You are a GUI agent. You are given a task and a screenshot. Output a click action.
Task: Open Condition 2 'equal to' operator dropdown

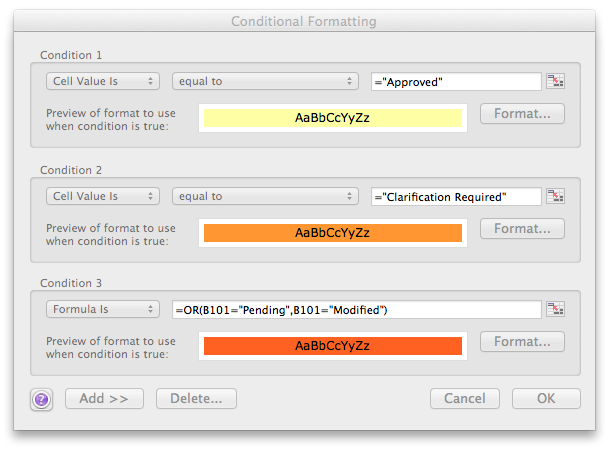(x=265, y=196)
